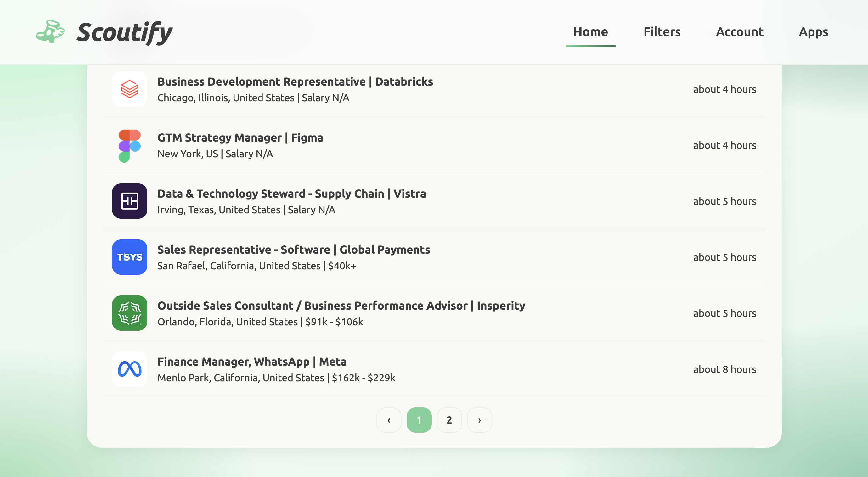Viewport: 868px width, 477px height.
Task: Open the Finance Manager, WhatsApp job listing
Action: 252,362
